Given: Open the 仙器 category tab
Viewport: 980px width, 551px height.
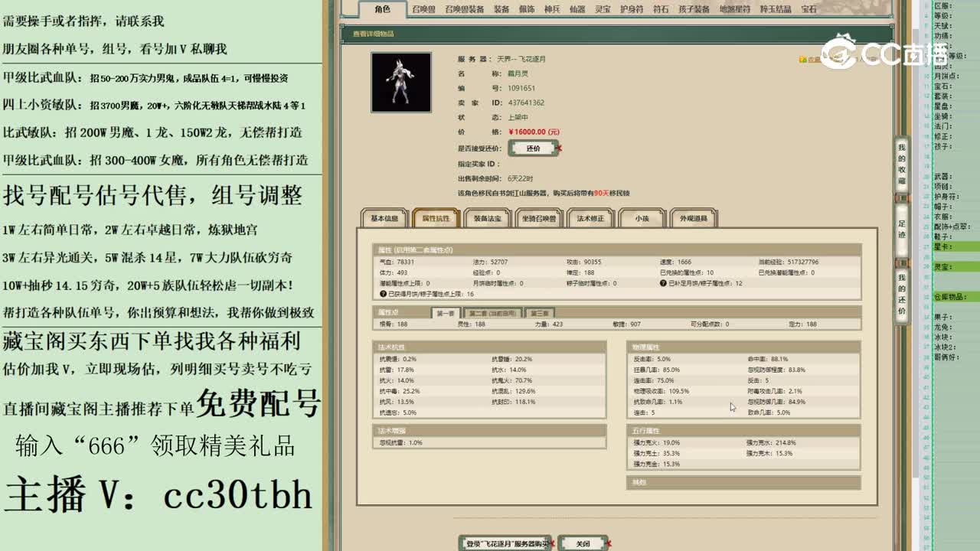Looking at the screenshot, I should click(x=577, y=9).
